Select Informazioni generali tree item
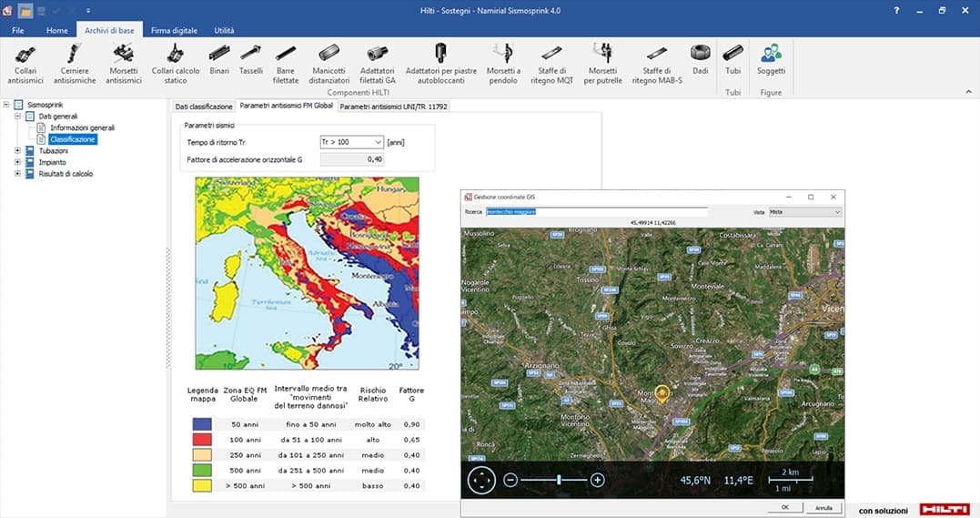Screen dimensions: 980x518 pos(82,127)
